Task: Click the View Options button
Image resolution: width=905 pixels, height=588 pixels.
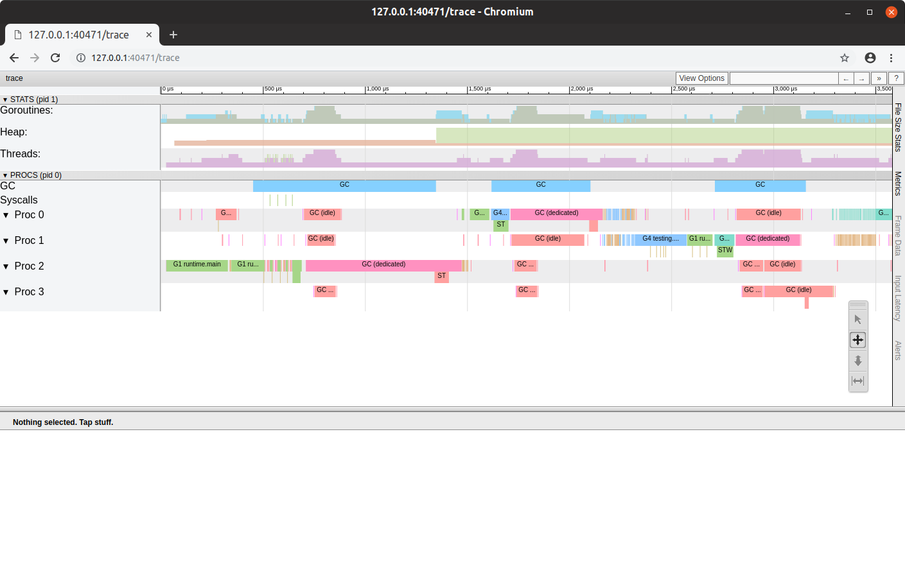Action: tap(701, 78)
